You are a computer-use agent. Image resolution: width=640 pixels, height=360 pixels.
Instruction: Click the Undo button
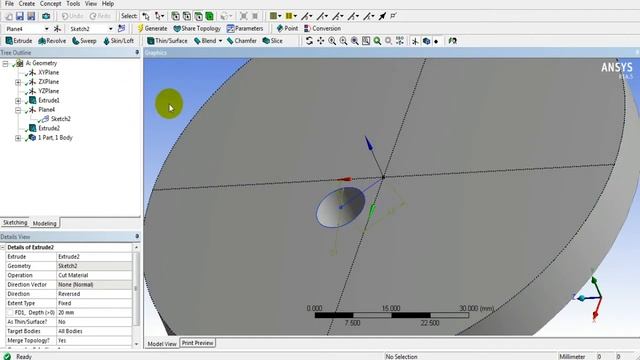coord(72,16)
